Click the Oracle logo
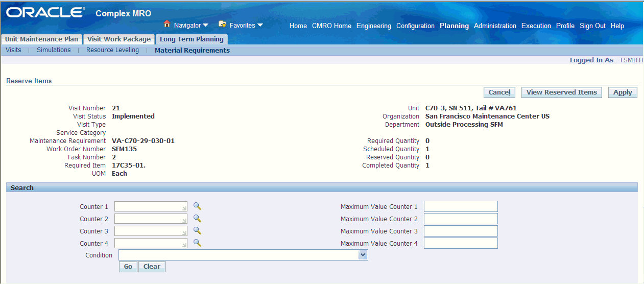This screenshot has height=284, width=644. (x=46, y=12)
